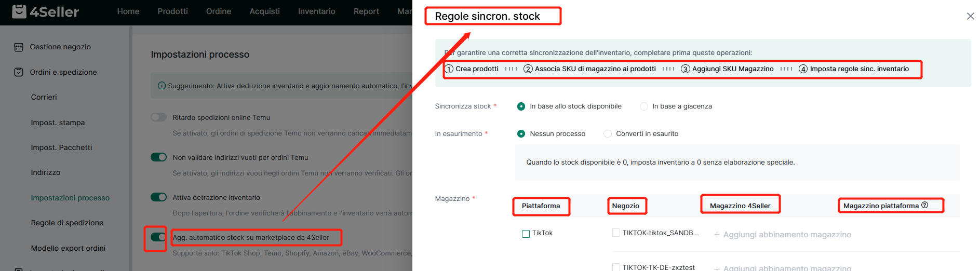Viewport: 980px width, 271px height.
Task: Open the Gestione negozio store icon
Action: (x=19, y=47)
